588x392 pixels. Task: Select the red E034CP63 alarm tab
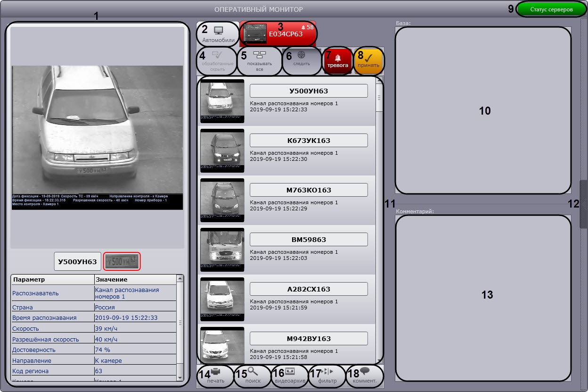tap(278, 33)
